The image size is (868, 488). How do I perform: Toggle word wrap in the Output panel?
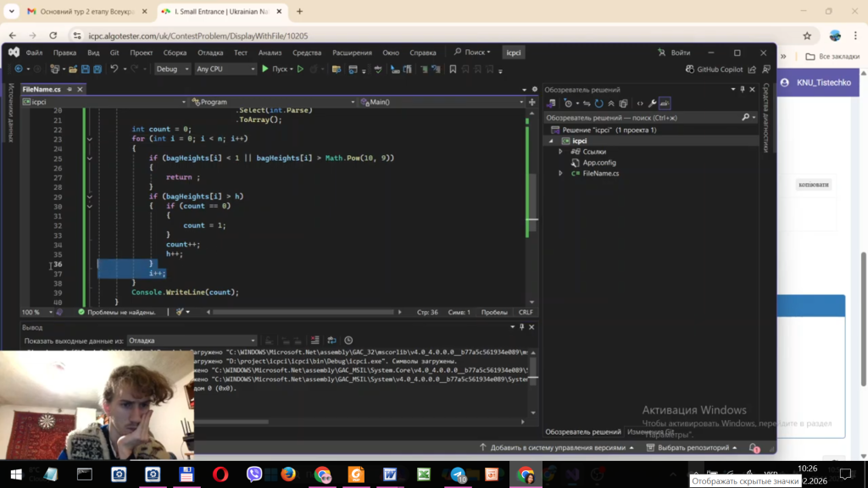coord(331,341)
